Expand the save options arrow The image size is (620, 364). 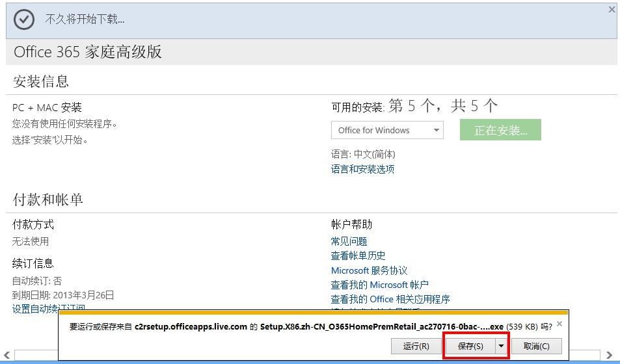tap(501, 346)
